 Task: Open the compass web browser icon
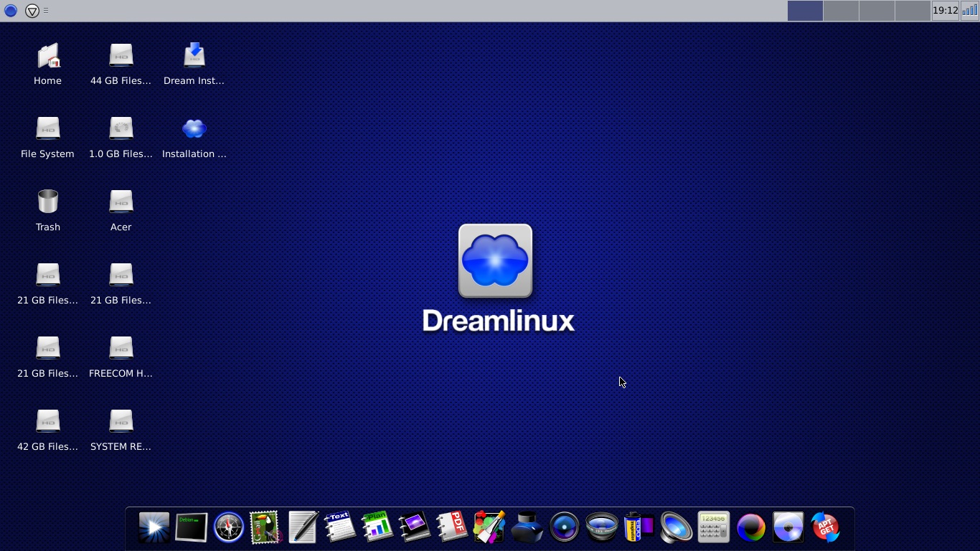[229, 527]
